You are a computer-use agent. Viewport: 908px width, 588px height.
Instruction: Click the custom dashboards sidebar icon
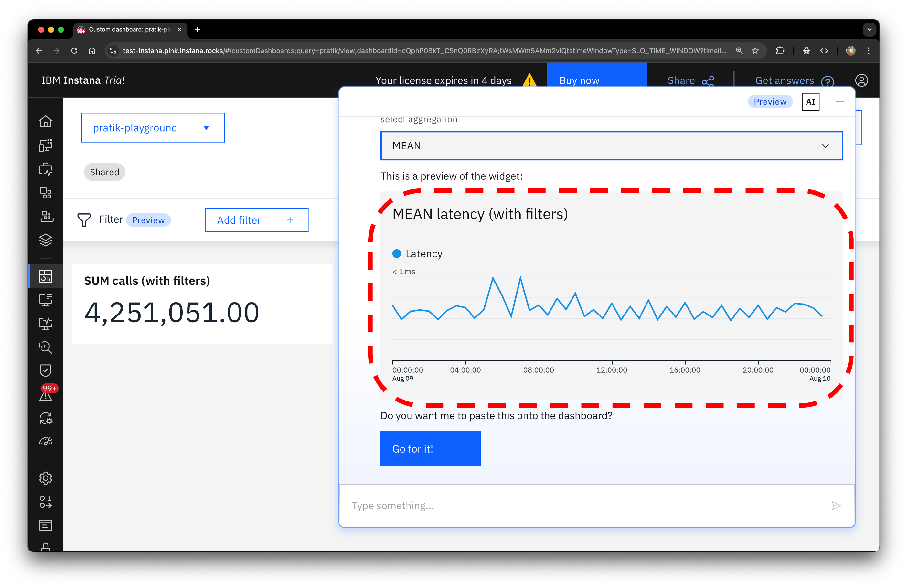pos(45,276)
